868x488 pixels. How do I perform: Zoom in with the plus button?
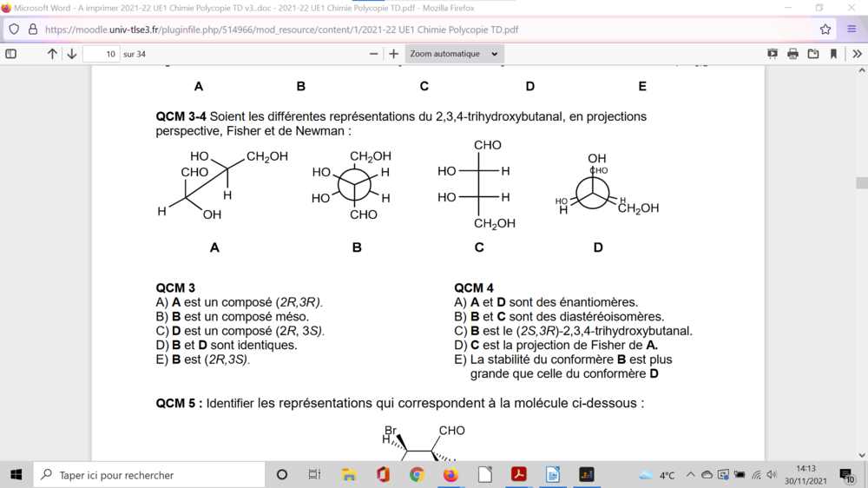click(x=394, y=54)
